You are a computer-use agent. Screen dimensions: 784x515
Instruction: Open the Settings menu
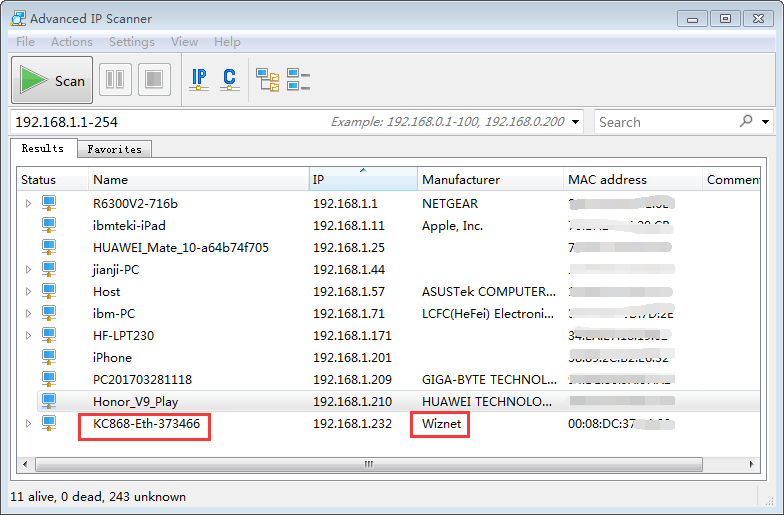(x=131, y=42)
